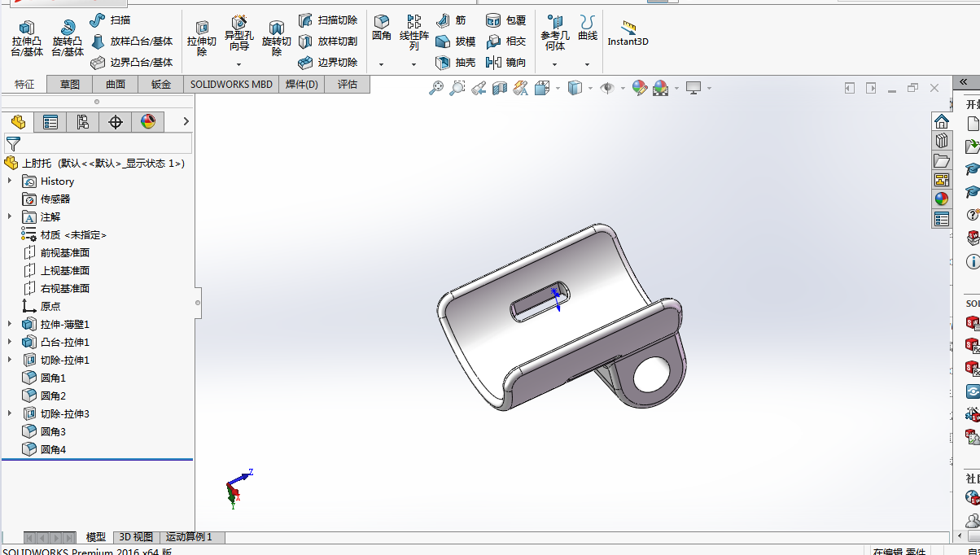Click the Previous View icon
Image resolution: width=980 pixels, height=555 pixels.
(479, 88)
